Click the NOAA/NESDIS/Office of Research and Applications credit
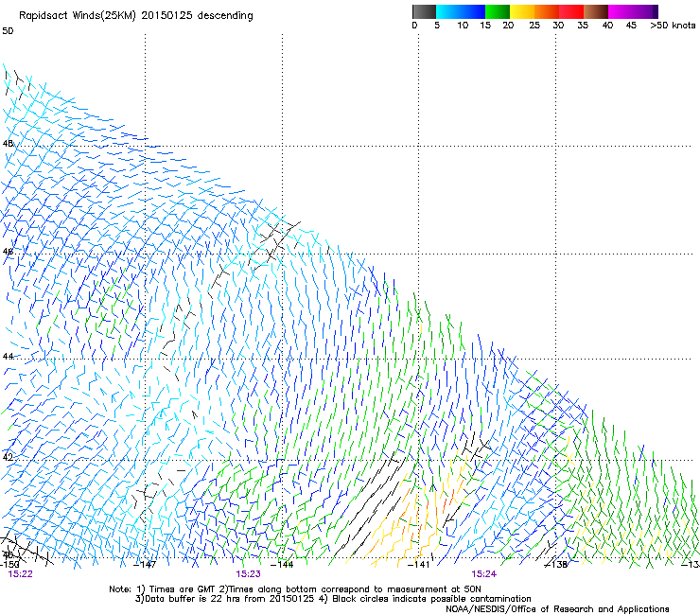Viewport: 700px width, 615px height. (x=557, y=609)
